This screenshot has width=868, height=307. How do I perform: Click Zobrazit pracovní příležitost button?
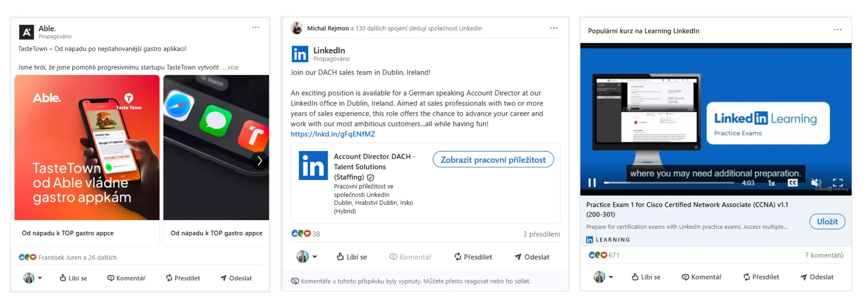pos(493,160)
